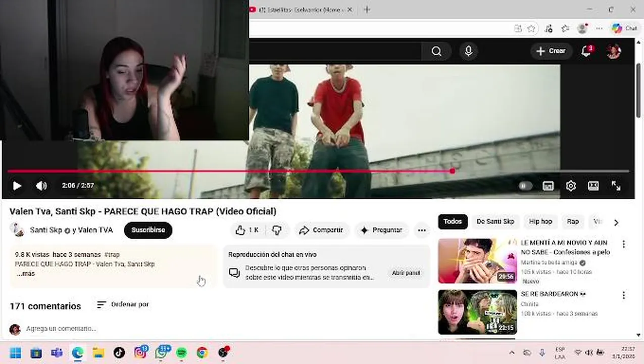Image resolution: width=644 pixels, height=364 pixels.
Task: Like the video with thumbs up
Action: pos(247,230)
